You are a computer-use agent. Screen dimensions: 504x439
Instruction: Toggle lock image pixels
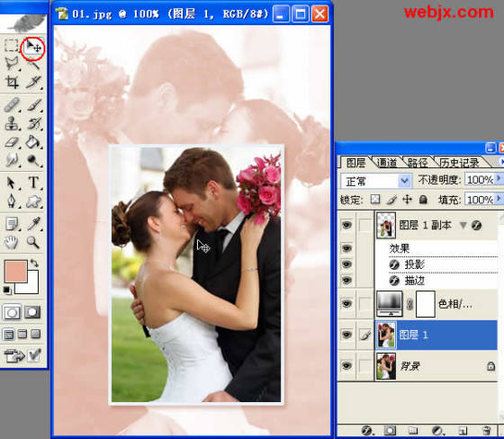pos(391,200)
